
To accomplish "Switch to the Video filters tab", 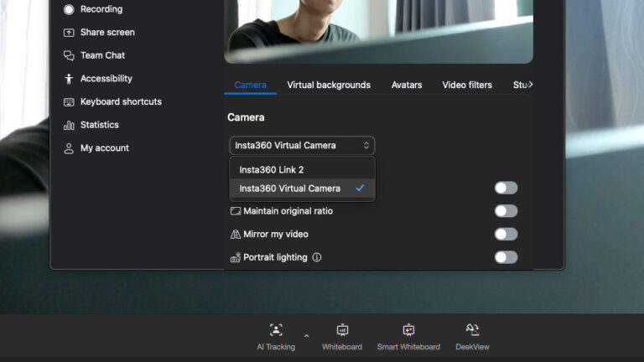I will click(467, 85).
